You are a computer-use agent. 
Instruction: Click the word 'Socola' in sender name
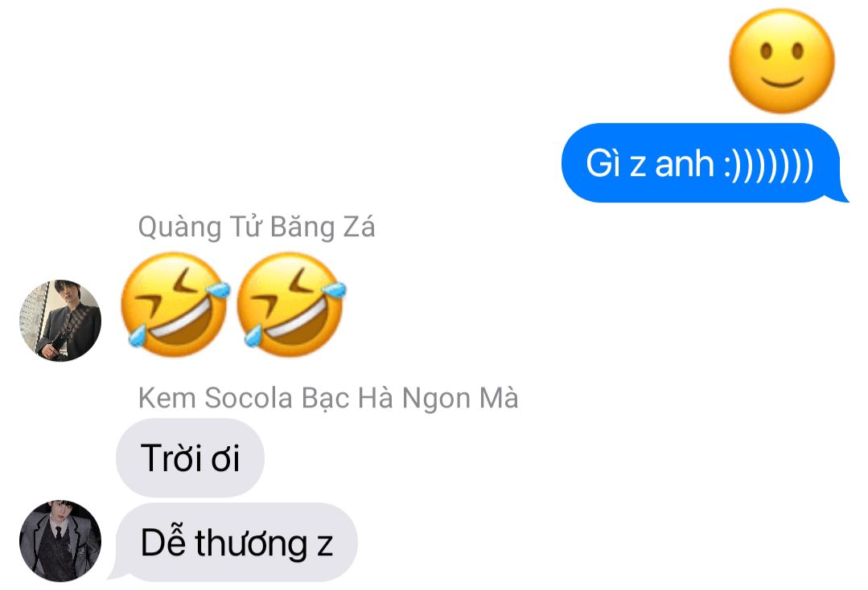coord(249,398)
